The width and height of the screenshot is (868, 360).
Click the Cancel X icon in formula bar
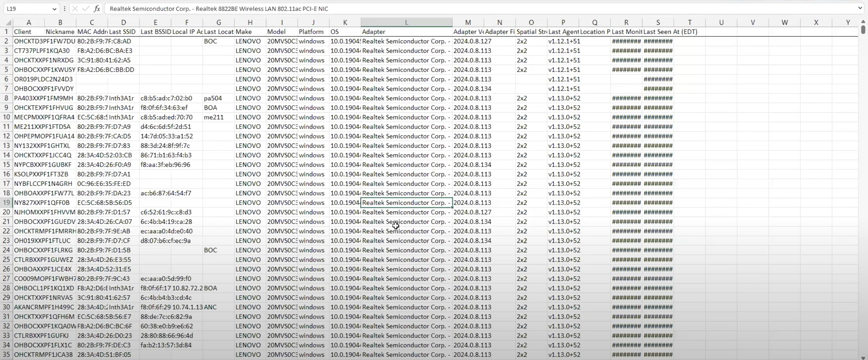tap(75, 9)
